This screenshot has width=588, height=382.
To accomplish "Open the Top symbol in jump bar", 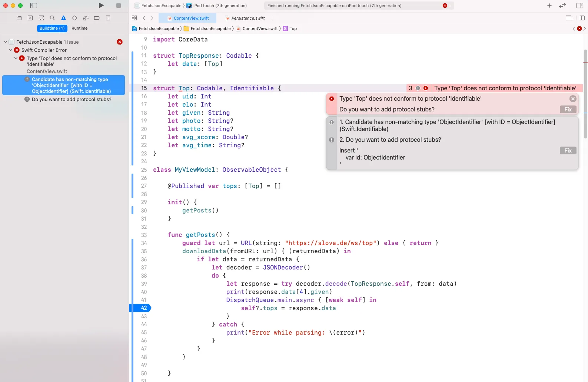I will click(x=290, y=29).
